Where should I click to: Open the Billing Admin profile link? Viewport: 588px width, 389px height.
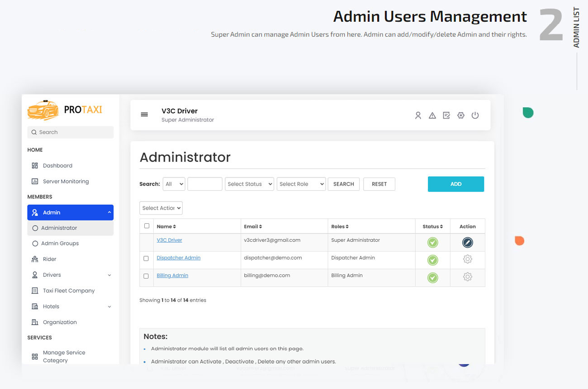[172, 275]
